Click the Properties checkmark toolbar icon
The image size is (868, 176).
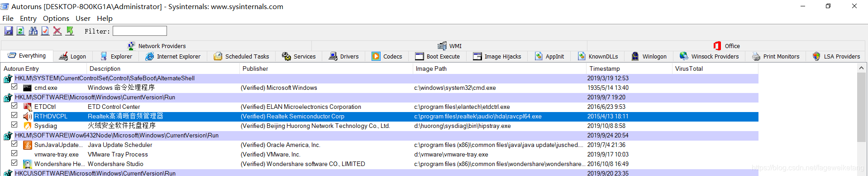[45, 31]
